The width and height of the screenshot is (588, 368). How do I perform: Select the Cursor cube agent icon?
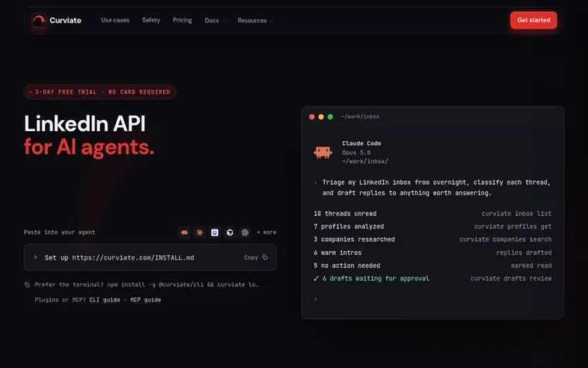230,232
